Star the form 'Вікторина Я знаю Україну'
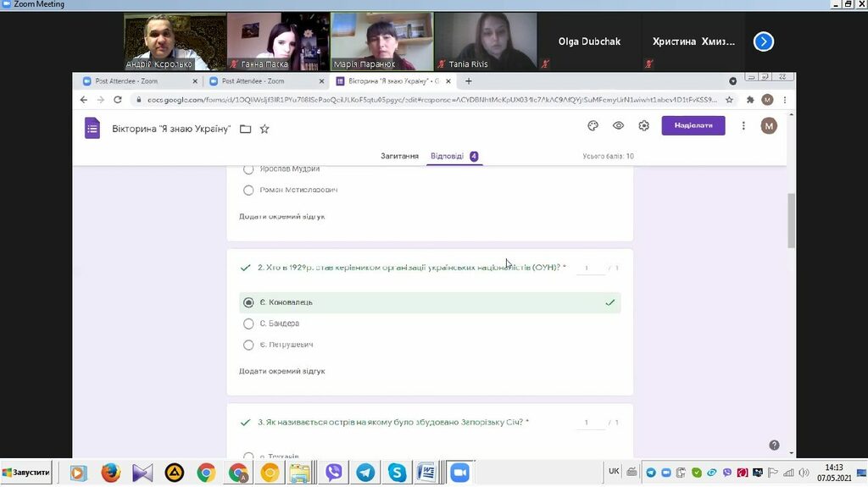Viewport: 868px width, 487px height. (x=264, y=129)
